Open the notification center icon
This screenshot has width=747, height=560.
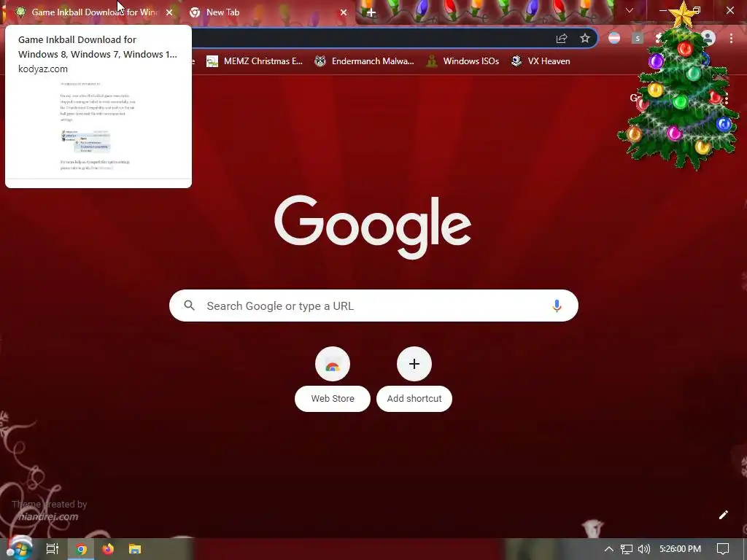[x=723, y=549]
